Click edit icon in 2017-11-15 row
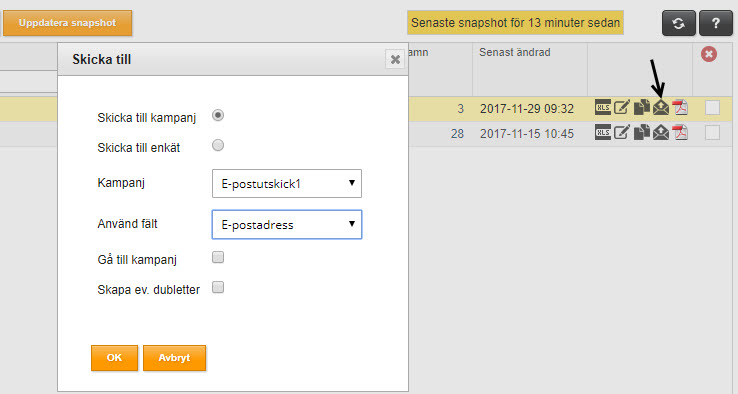Screen dimensions: 738x394 point(622,133)
